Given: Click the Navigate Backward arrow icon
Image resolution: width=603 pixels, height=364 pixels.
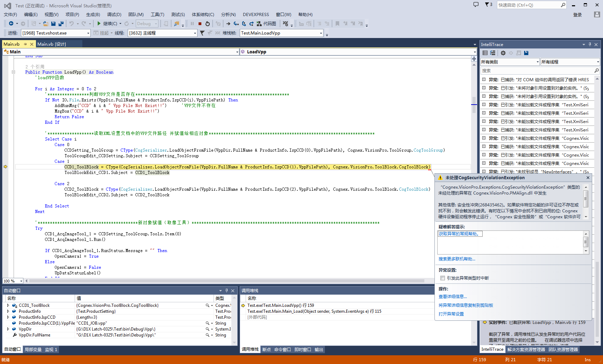Looking at the screenshot, I should click(11, 23).
